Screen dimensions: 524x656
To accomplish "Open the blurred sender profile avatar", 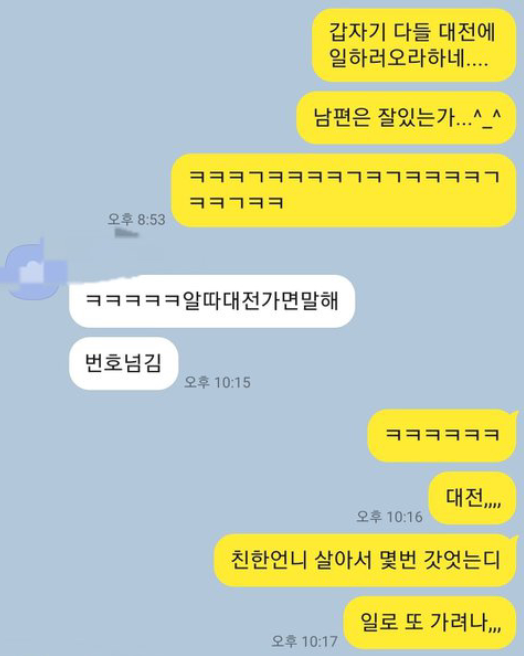I will coord(33,269).
